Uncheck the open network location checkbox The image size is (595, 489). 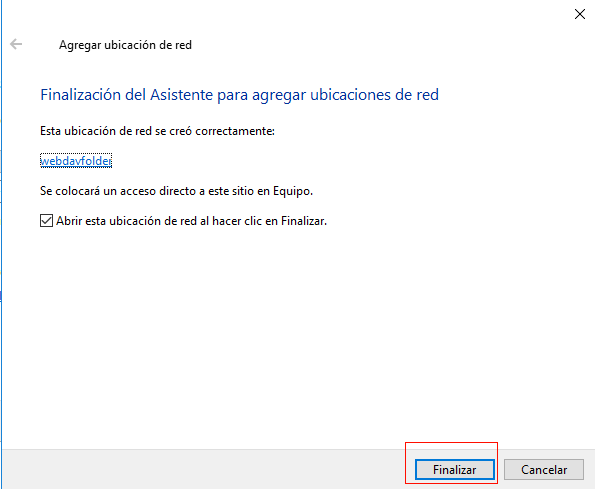[46, 220]
